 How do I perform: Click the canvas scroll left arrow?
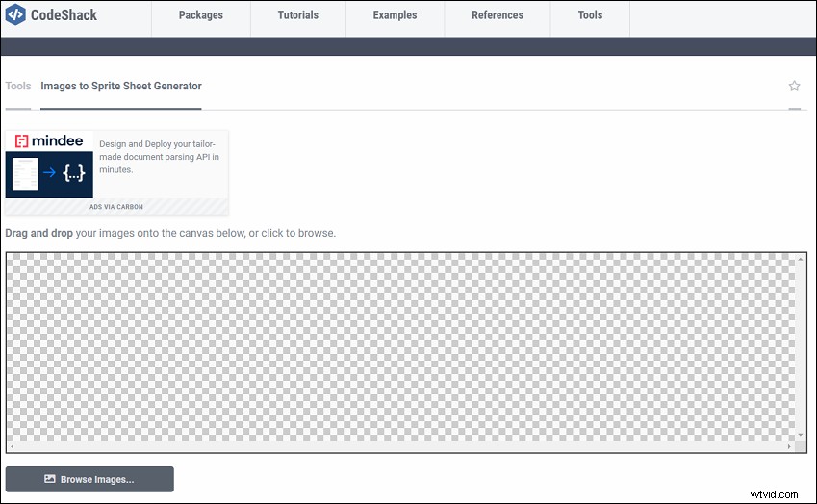12,446
